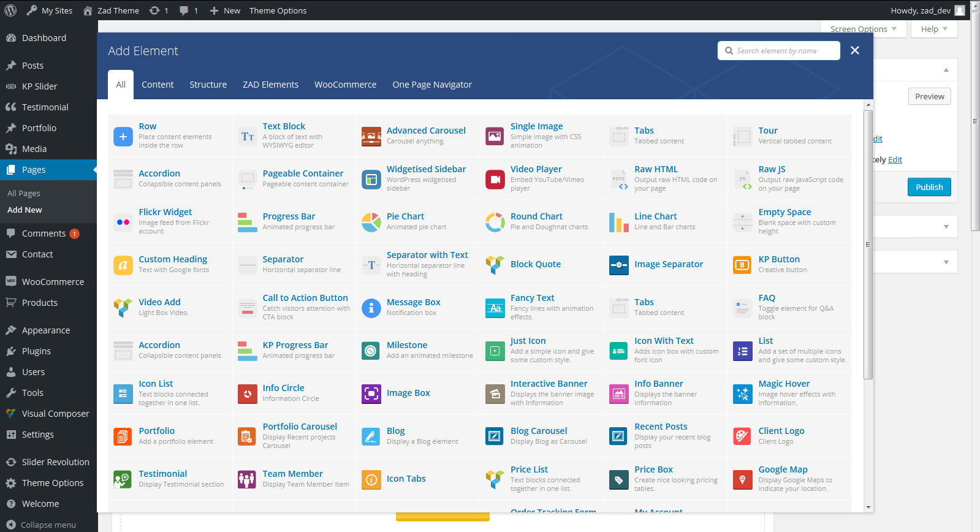Expand the Help dropdown tab
This screenshot has width=980, height=532.
click(933, 29)
